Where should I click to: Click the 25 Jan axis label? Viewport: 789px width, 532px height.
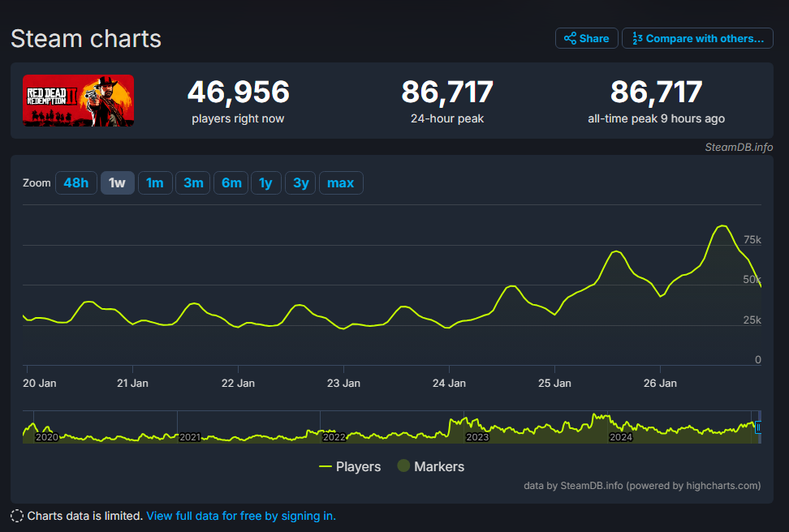(x=554, y=383)
